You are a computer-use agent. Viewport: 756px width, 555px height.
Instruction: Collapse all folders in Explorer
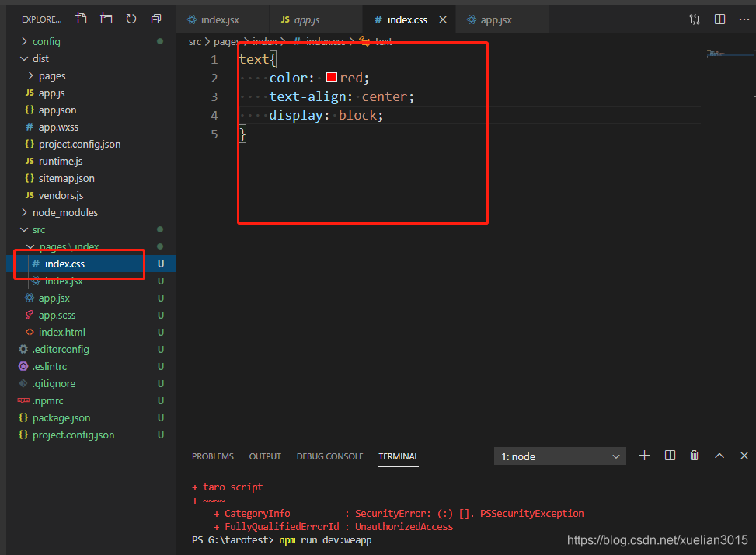click(x=155, y=19)
